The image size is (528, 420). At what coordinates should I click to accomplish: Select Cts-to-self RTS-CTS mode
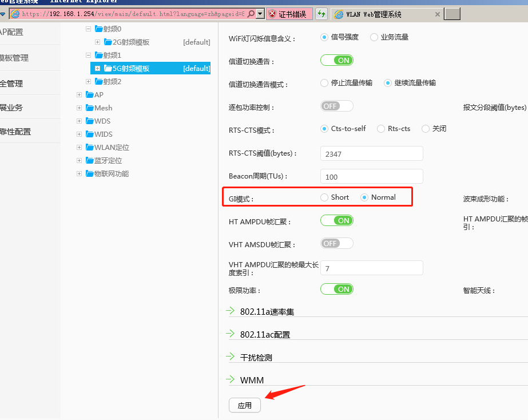[324, 129]
